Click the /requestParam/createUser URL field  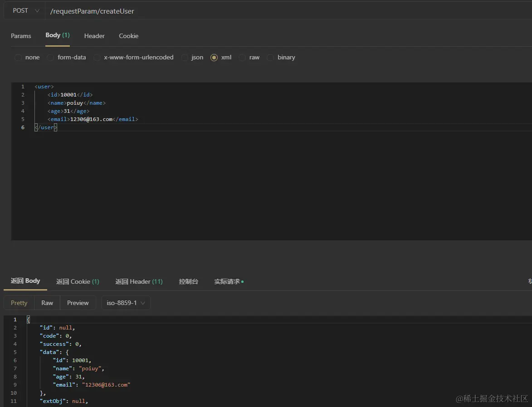tap(288, 11)
